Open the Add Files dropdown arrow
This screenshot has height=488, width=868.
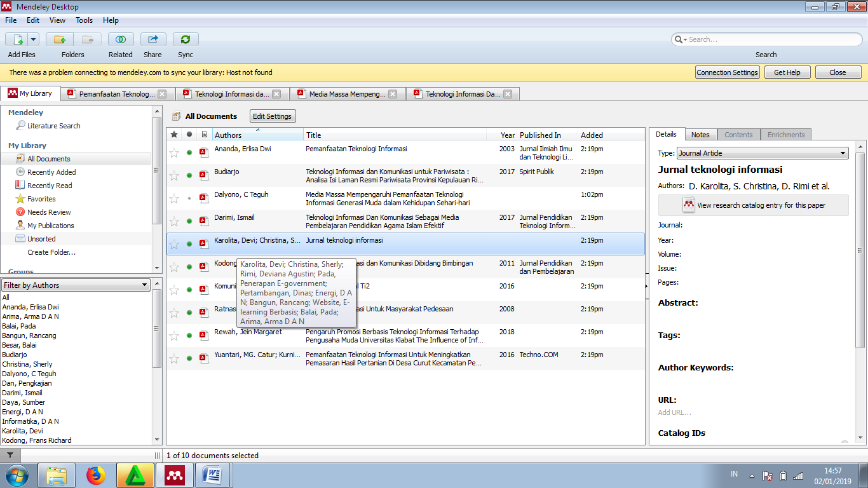click(x=33, y=39)
